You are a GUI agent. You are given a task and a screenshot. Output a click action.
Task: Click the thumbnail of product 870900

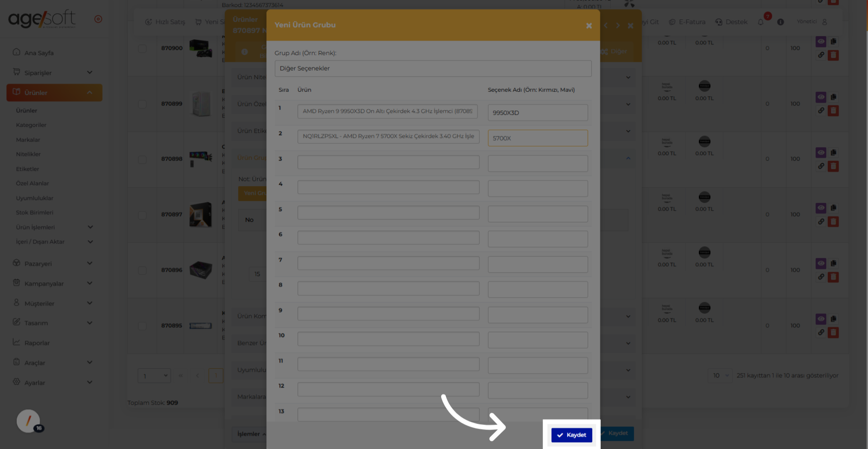(201, 48)
